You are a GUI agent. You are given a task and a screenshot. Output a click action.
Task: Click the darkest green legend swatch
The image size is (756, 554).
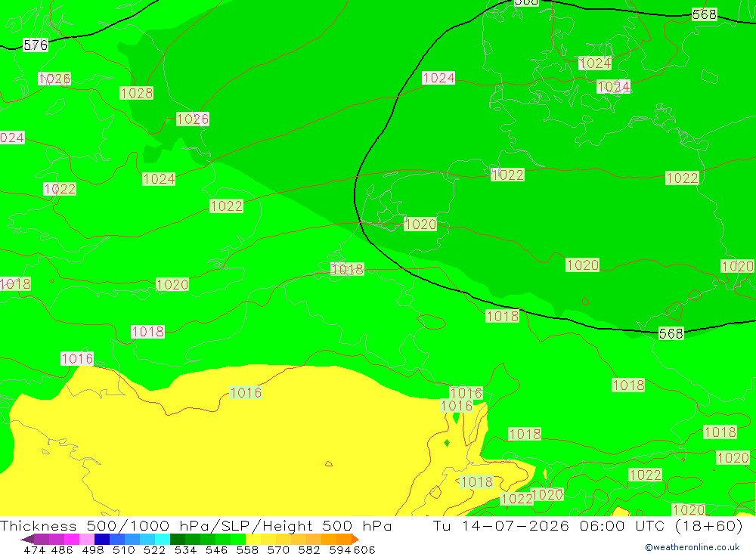click(178, 539)
